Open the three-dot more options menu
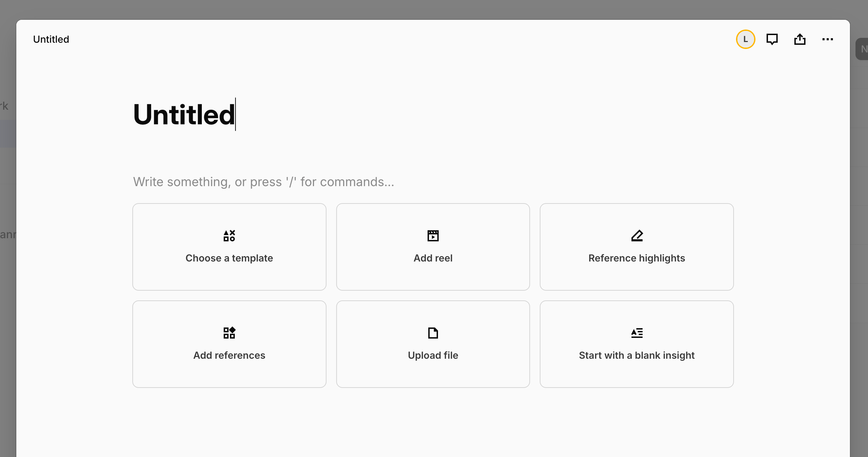 [x=827, y=39]
